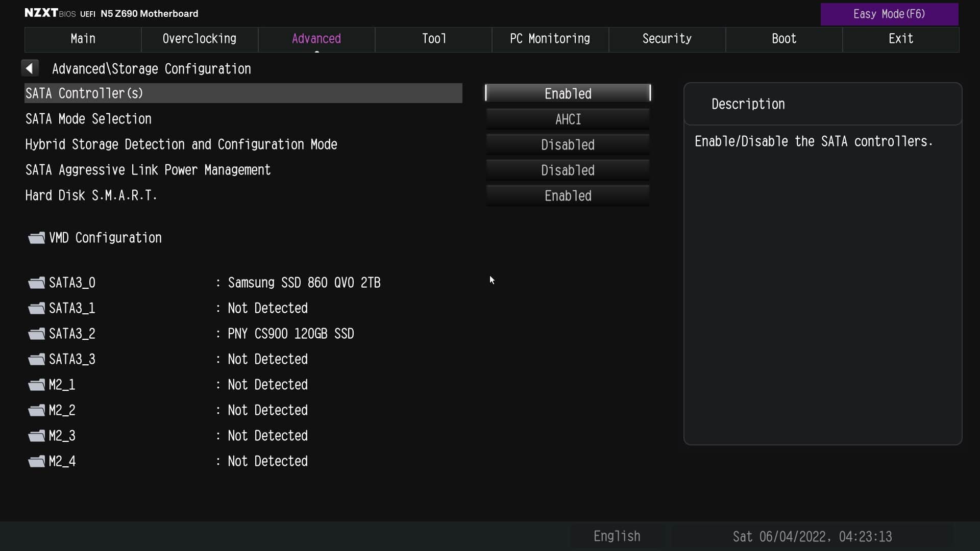Click the M2_3 folder icon
The width and height of the screenshot is (980, 551).
37,436
